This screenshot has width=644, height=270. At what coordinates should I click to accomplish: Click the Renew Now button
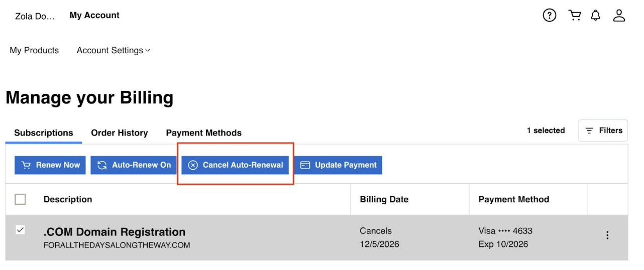50,165
